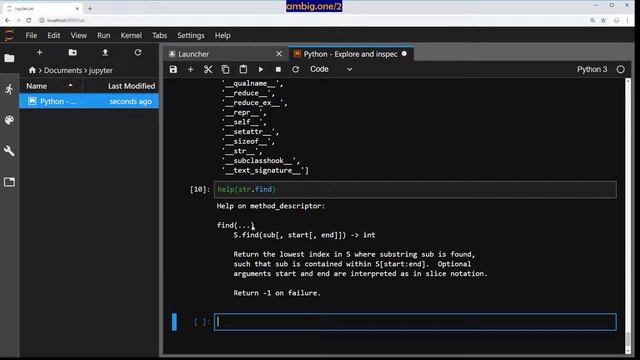Click the 'Return -1 on failure.' text
The image size is (640, 360).
pos(277,293)
